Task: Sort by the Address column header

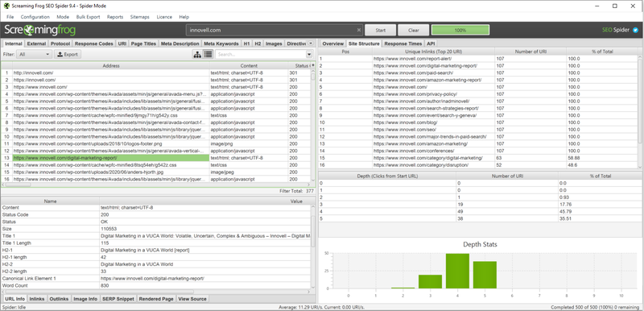Action: click(x=111, y=66)
